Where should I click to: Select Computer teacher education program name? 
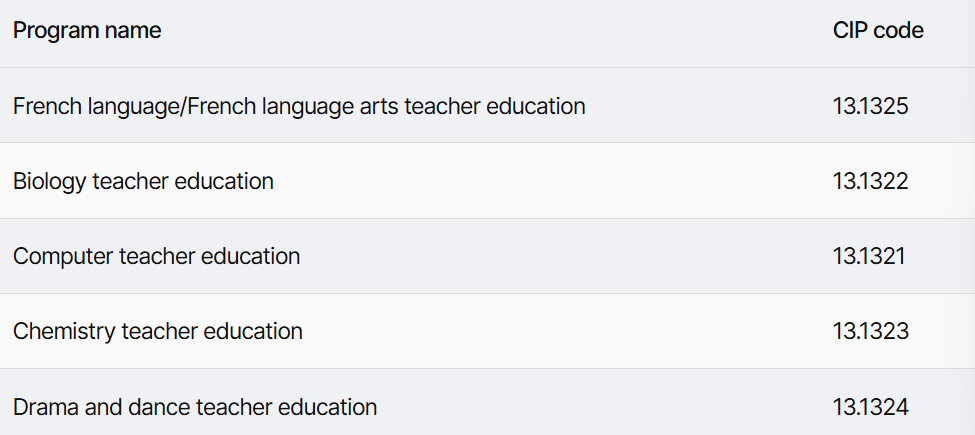[x=156, y=257]
